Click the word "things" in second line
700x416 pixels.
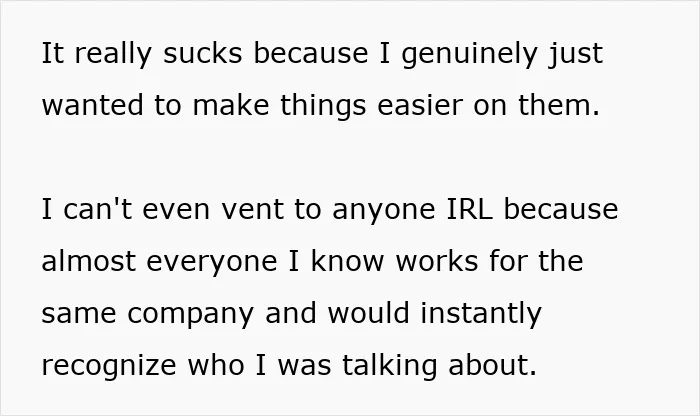pyautogui.click(x=323, y=107)
